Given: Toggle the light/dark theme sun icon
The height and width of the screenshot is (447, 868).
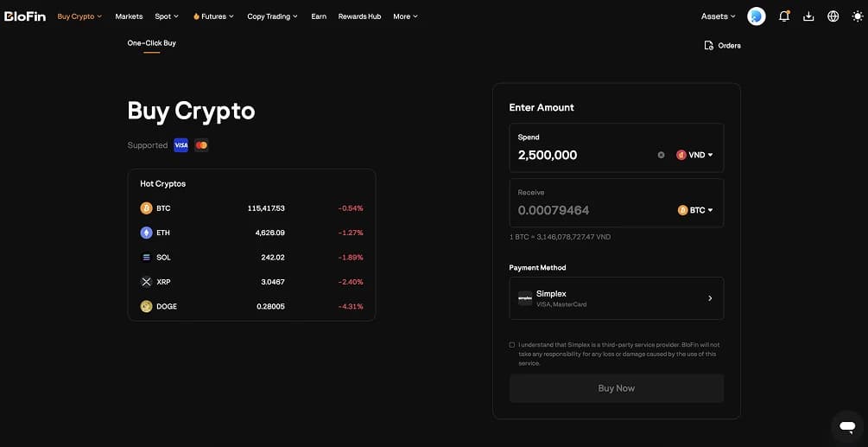Looking at the screenshot, I should [857, 16].
